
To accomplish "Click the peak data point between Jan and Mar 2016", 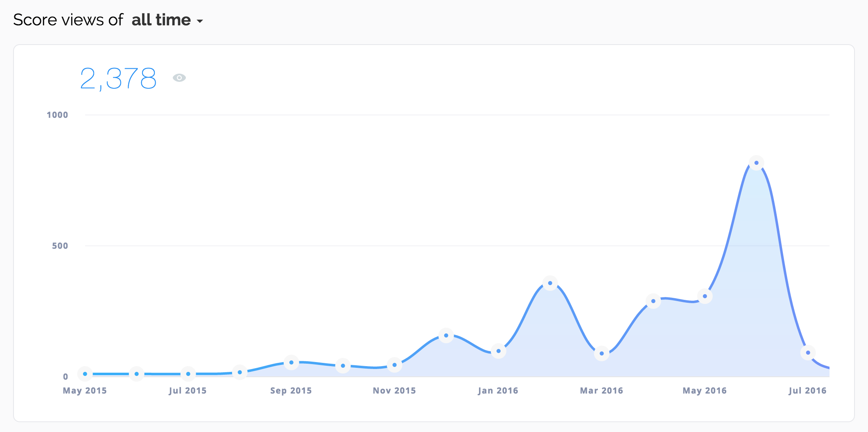I will [x=550, y=283].
